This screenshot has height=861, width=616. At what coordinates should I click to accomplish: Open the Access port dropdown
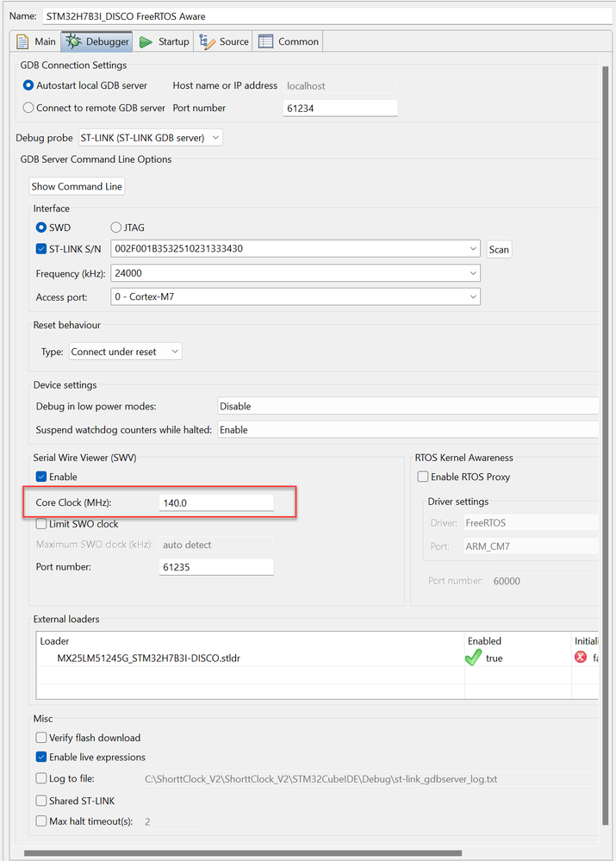[296, 296]
